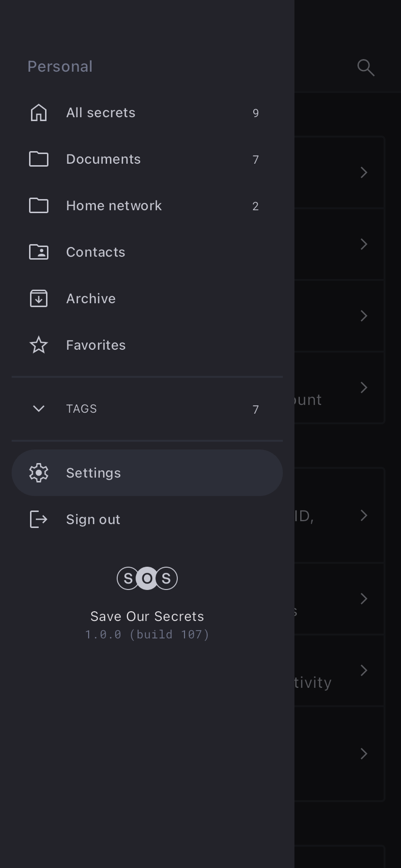Show Favorites secrets

tap(96, 345)
